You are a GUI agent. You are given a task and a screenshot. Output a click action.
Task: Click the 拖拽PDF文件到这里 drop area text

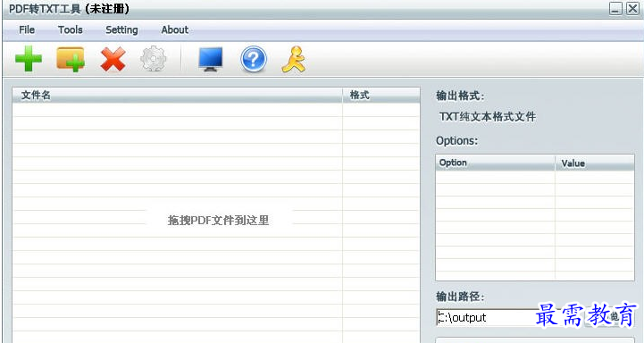(x=218, y=221)
